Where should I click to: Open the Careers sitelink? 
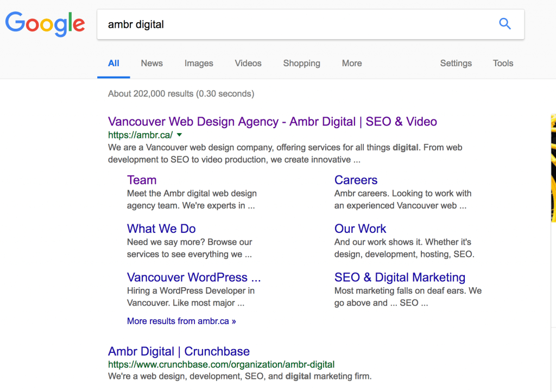[x=356, y=180]
